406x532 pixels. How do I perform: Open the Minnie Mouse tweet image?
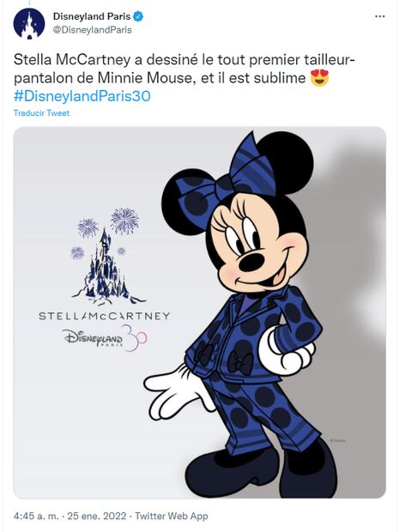pos(200,312)
